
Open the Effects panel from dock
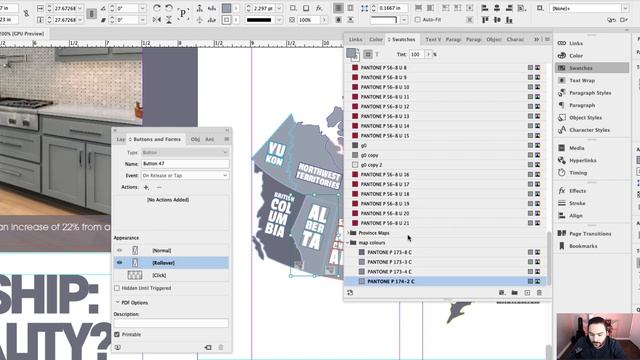tap(578, 191)
